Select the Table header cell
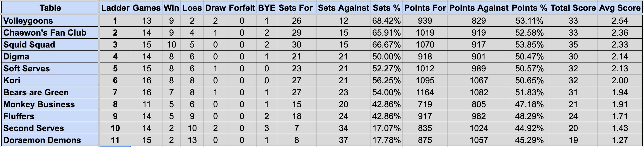The image size is (644, 147). pos(50,8)
